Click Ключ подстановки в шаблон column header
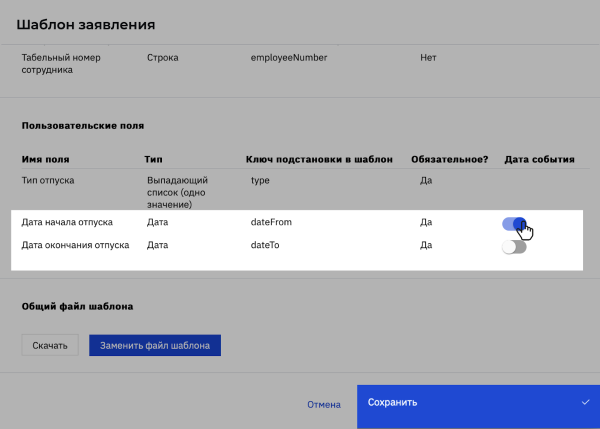600x429 pixels. tap(319, 159)
